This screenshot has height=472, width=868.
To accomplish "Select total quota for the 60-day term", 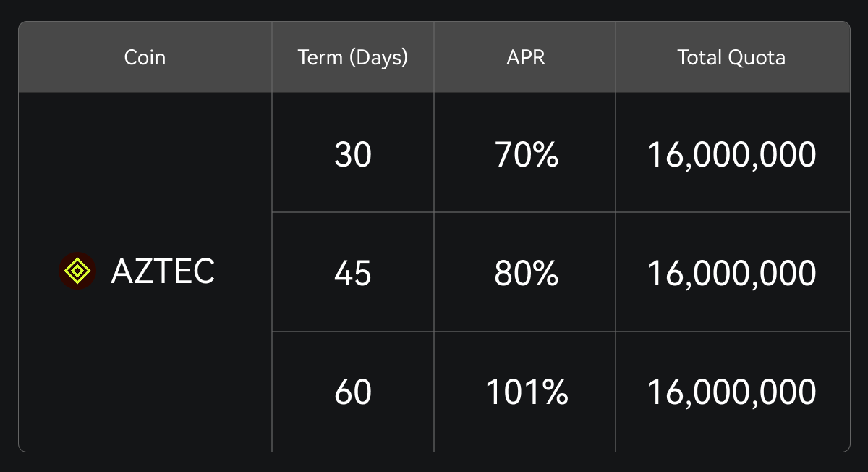I will pos(731,392).
